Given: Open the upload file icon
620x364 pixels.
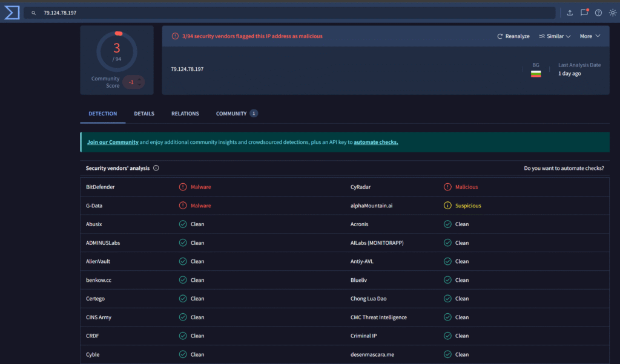Looking at the screenshot, I should (570, 13).
